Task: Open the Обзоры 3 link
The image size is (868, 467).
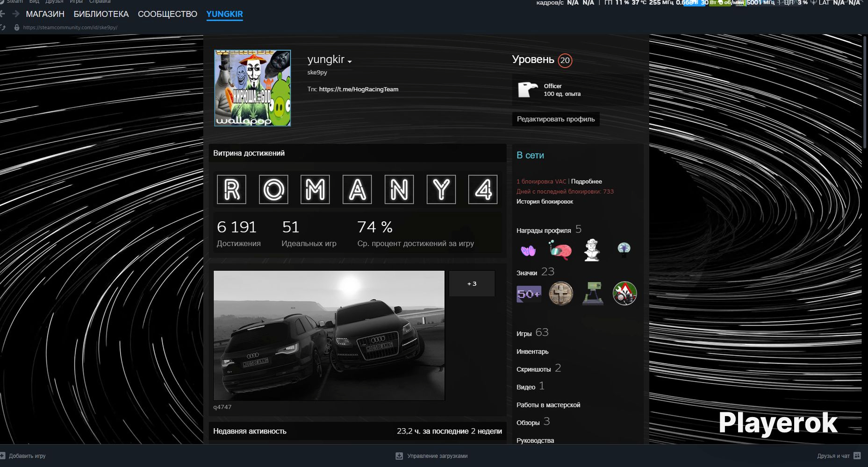Action: (533, 422)
